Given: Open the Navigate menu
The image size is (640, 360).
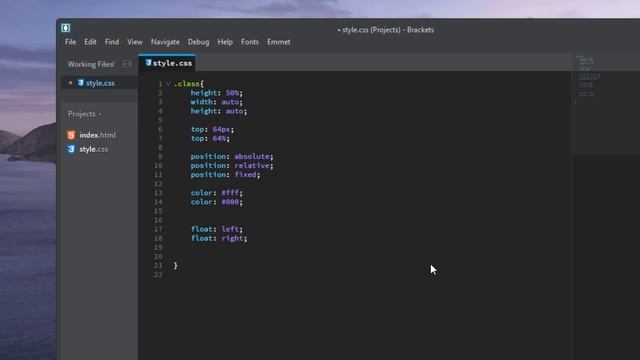Looking at the screenshot, I should tap(165, 42).
